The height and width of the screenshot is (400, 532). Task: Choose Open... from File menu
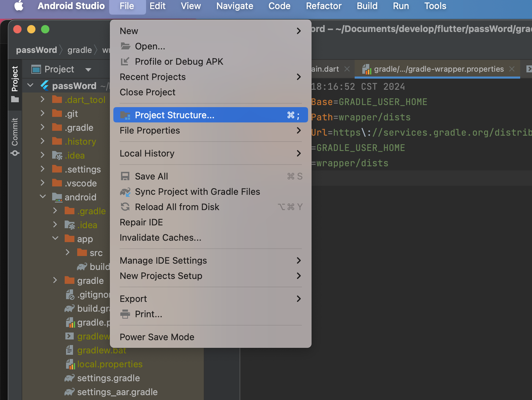pyautogui.click(x=210, y=46)
